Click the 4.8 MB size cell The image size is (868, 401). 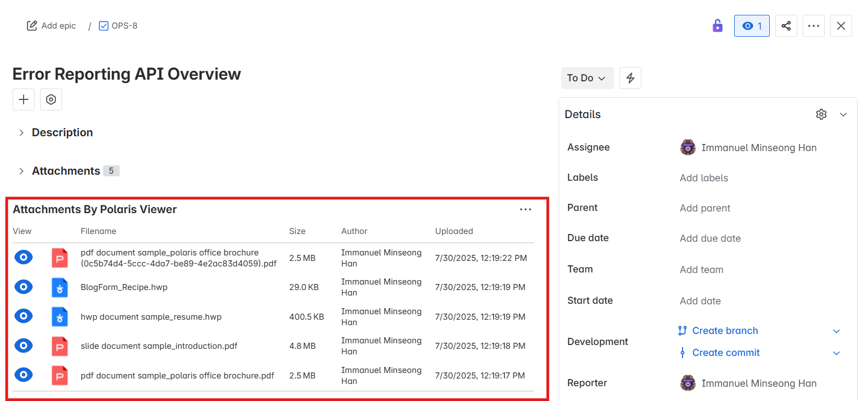coord(302,346)
